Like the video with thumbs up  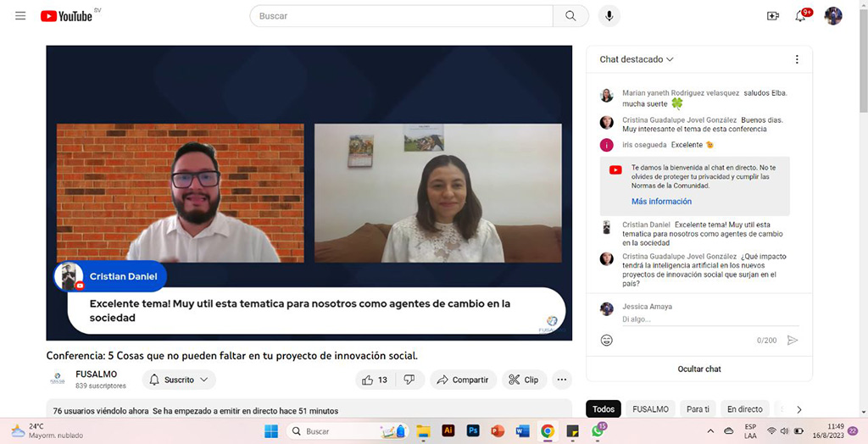coord(375,380)
